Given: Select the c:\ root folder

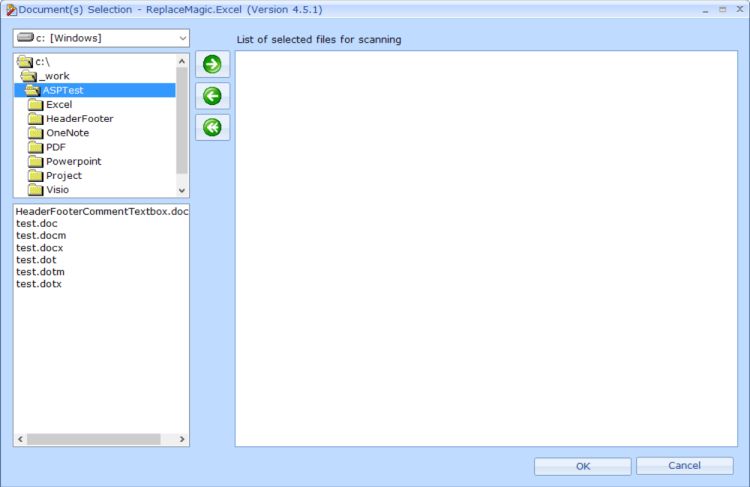Looking at the screenshot, I should (42, 62).
